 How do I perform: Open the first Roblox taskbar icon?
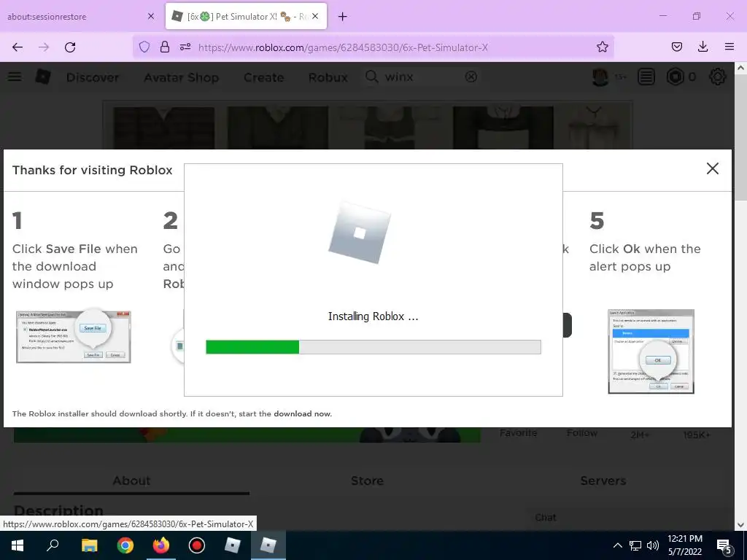click(232, 545)
